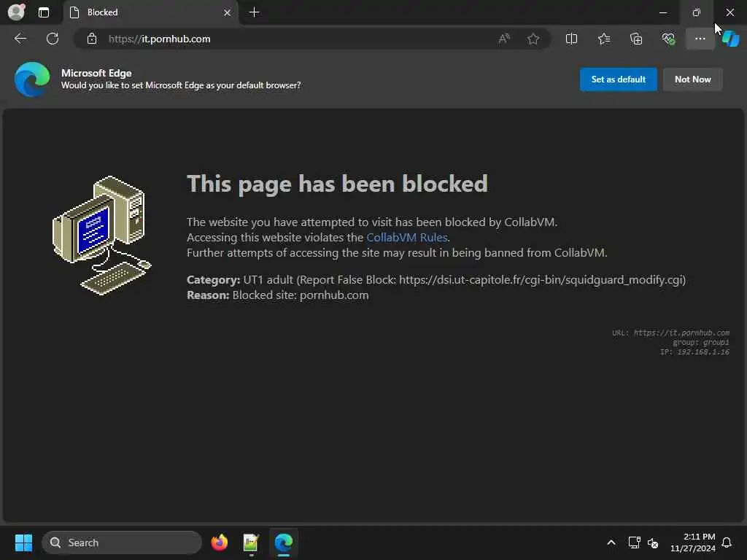
Task: Minimize the Edge window
Action: click(663, 12)
